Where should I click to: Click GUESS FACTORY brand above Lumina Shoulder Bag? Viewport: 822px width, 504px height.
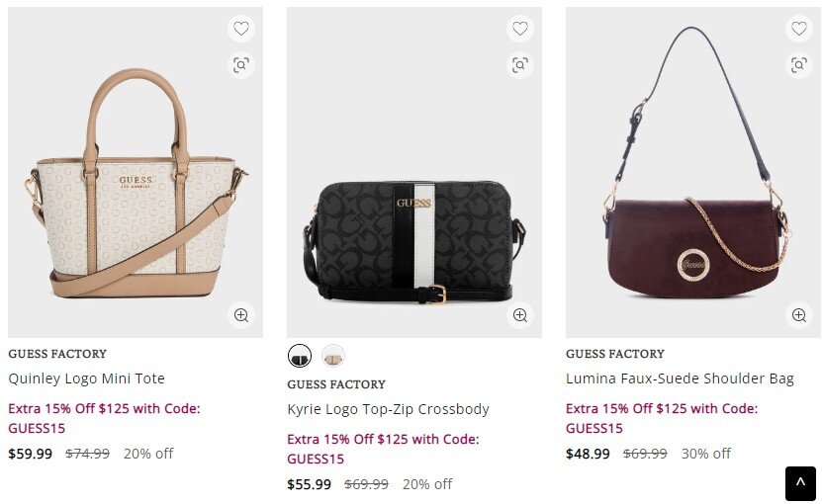615,354
